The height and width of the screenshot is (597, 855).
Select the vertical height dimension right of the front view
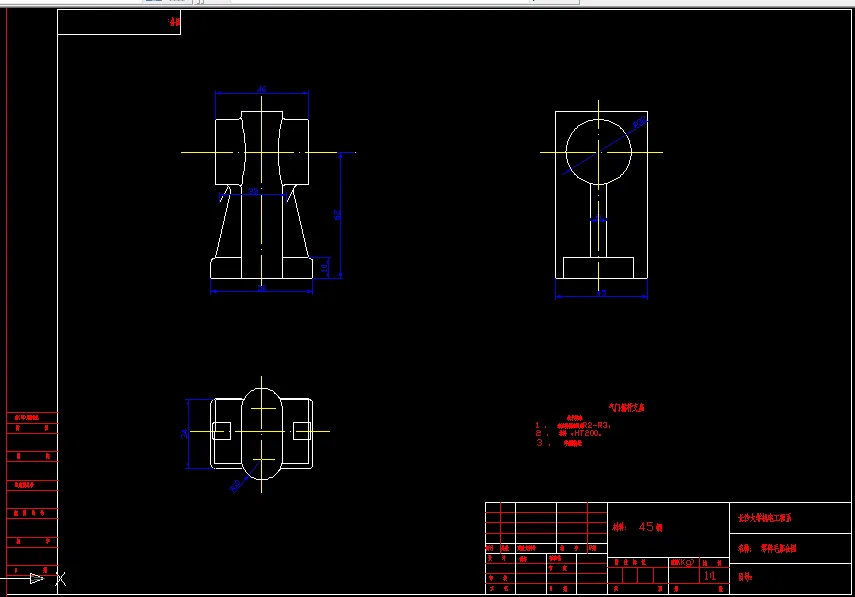point(337,215)
